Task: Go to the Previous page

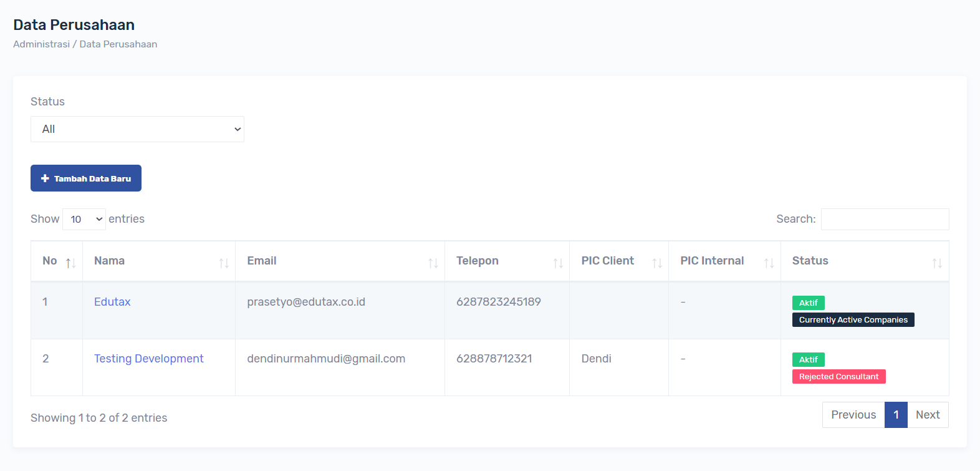Action: pyautogui.click(x=853, y=415)
